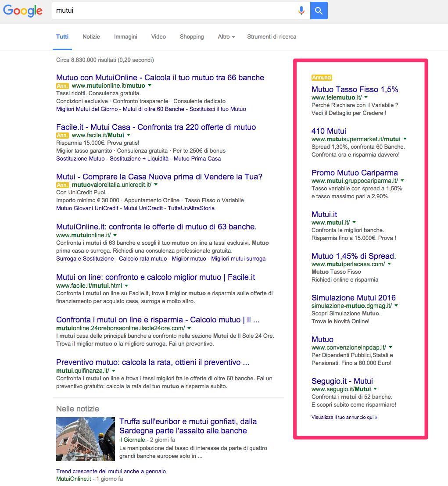Expand arrow next to mutui.quifinanza.it
Image resolution: width=448 pixels, height=486 pixels.
tap(114, 371)
